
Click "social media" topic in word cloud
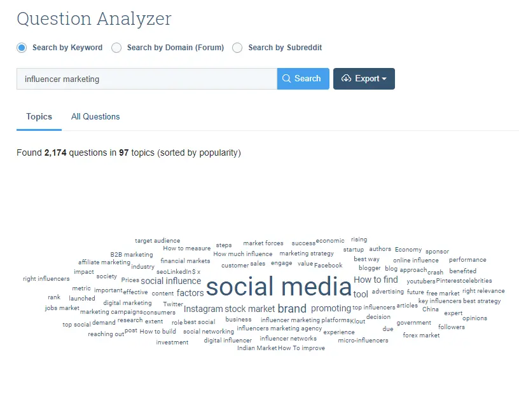click(279, 287)
